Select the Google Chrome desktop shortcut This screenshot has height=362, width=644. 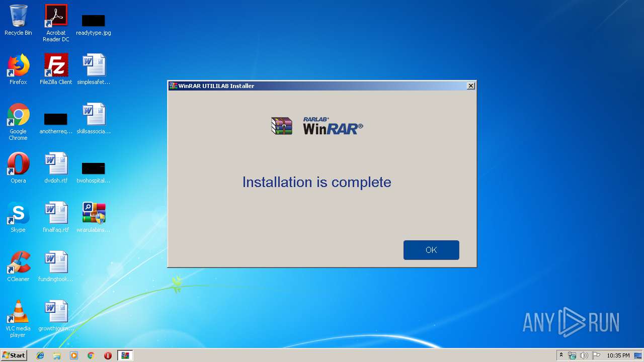point(18,122)
